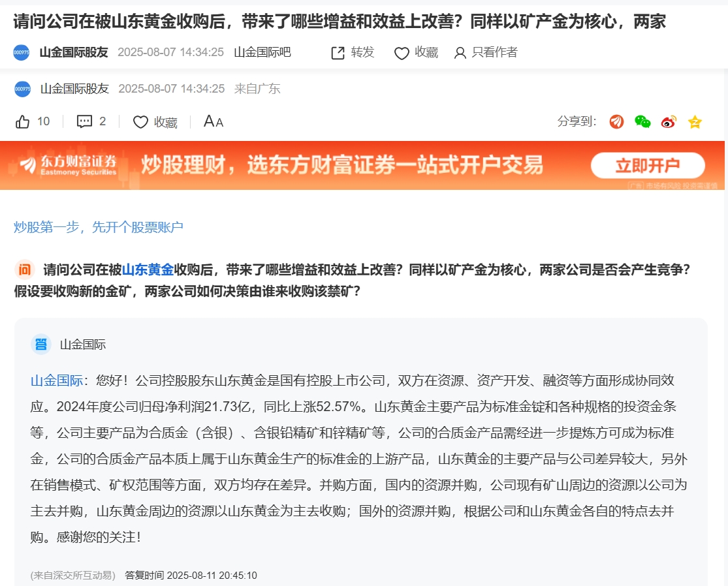Share to WeChat via the green icon
The image size is (728, 586).
642,121
